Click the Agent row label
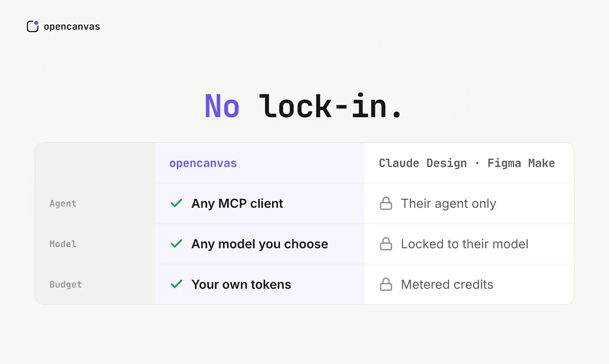The height and width of the screenshot is (364, 609). point(63,203)
